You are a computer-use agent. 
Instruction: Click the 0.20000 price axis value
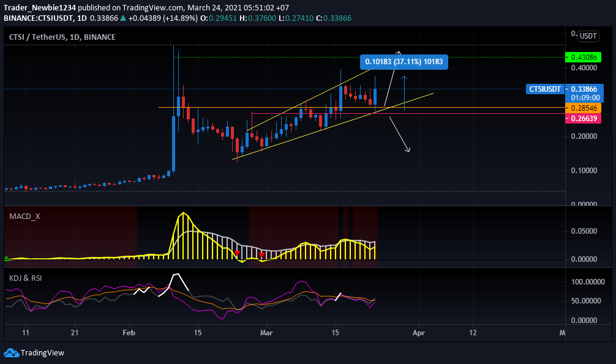(x=584, y=136)
